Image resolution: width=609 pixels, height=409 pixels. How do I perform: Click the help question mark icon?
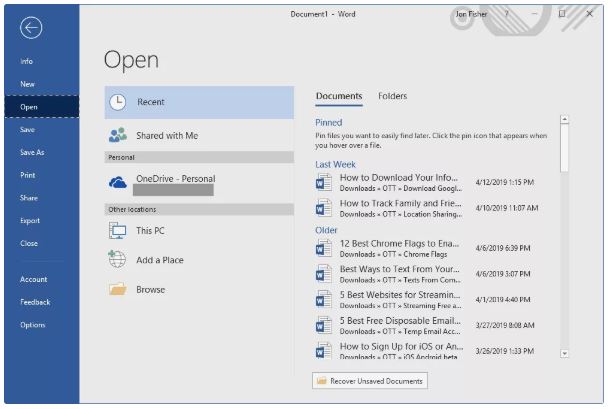(506, 14)
